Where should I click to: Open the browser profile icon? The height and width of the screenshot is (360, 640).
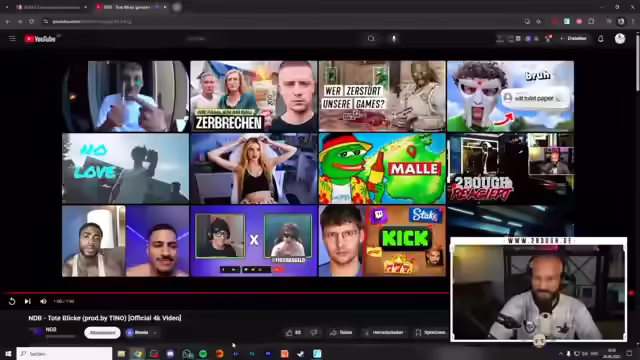tap(621, 21)
